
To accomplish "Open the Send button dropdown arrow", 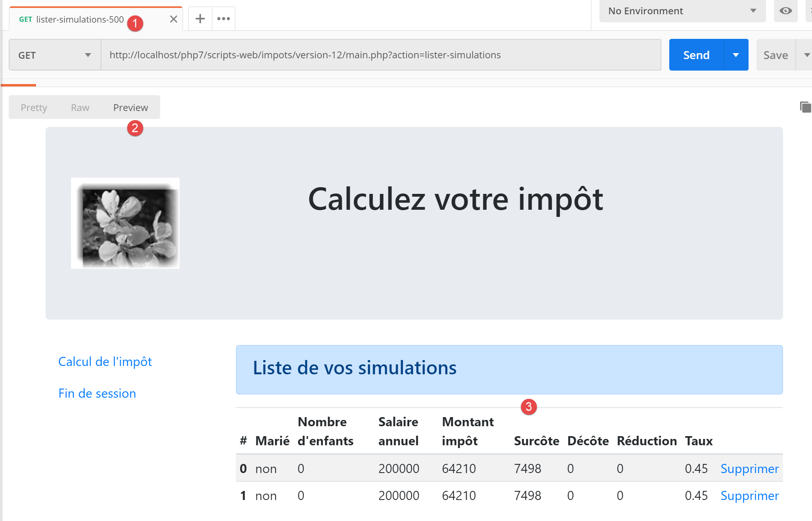I will 736,55.
